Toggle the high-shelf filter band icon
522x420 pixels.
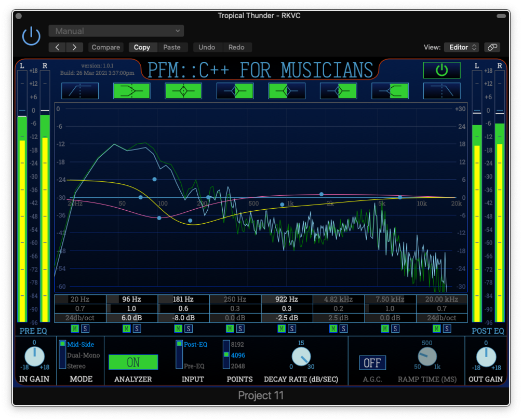tap(390, 91)
